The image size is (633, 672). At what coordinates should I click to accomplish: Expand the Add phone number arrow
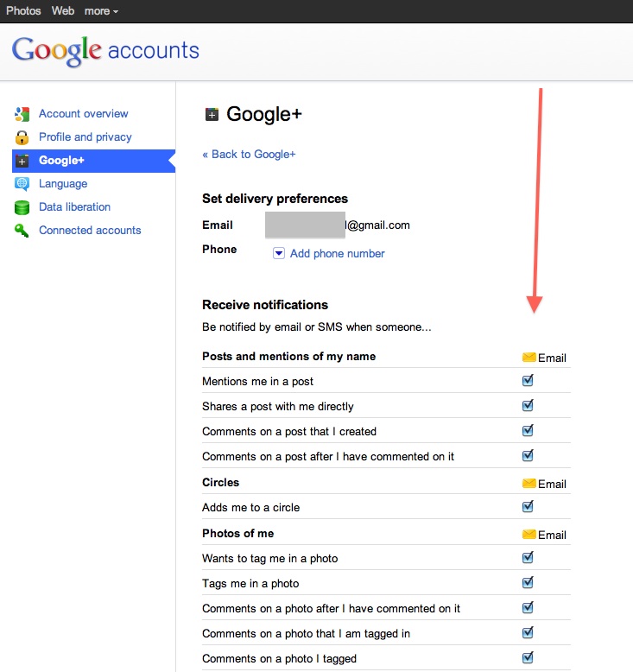[x=279, y=253]
